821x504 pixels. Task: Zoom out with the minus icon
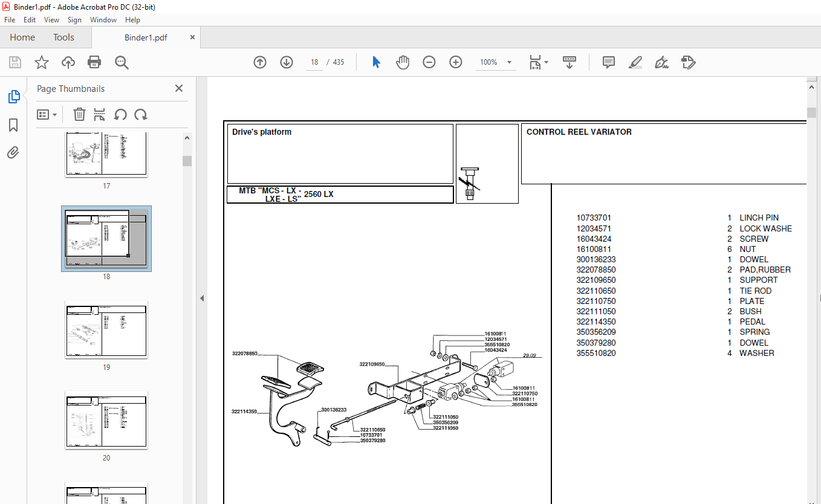click(429, 62)
